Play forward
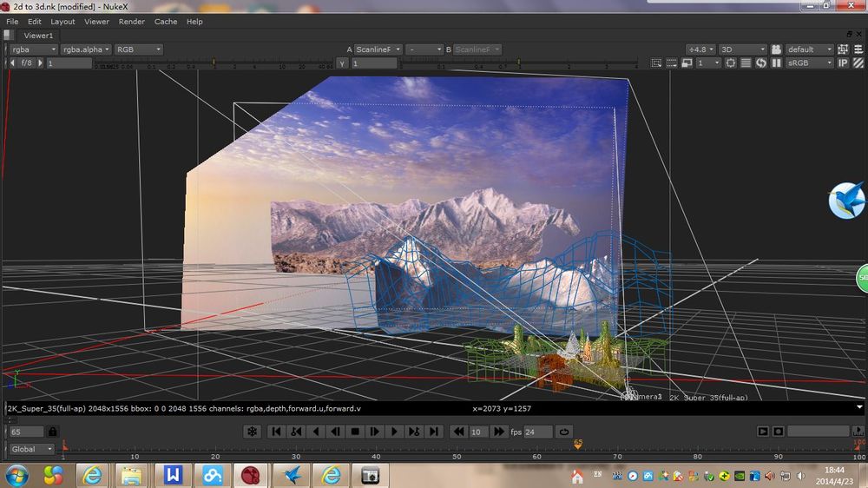 tap(394, 432)
